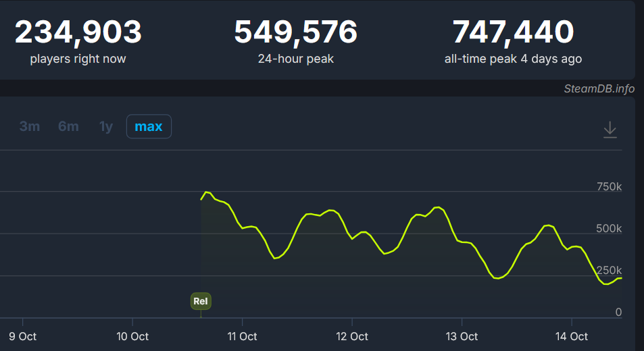Select the 3m time range
644x351 pixels.
(x=30, y=126)
